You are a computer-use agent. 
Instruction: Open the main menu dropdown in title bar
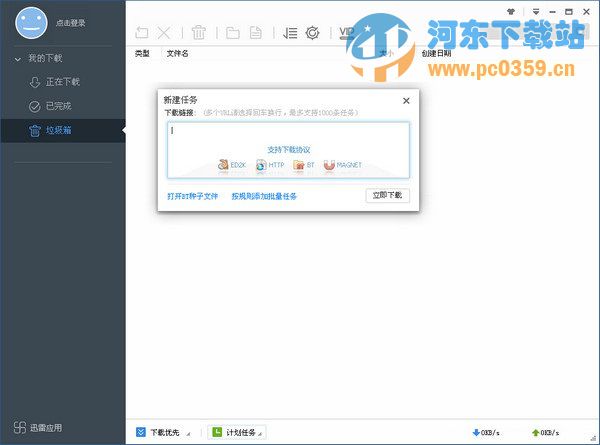[x=536, y=12]
